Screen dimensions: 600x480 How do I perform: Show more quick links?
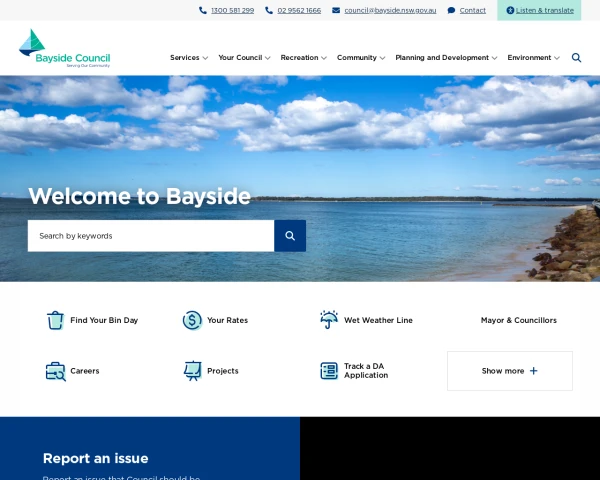pos(509,371)
